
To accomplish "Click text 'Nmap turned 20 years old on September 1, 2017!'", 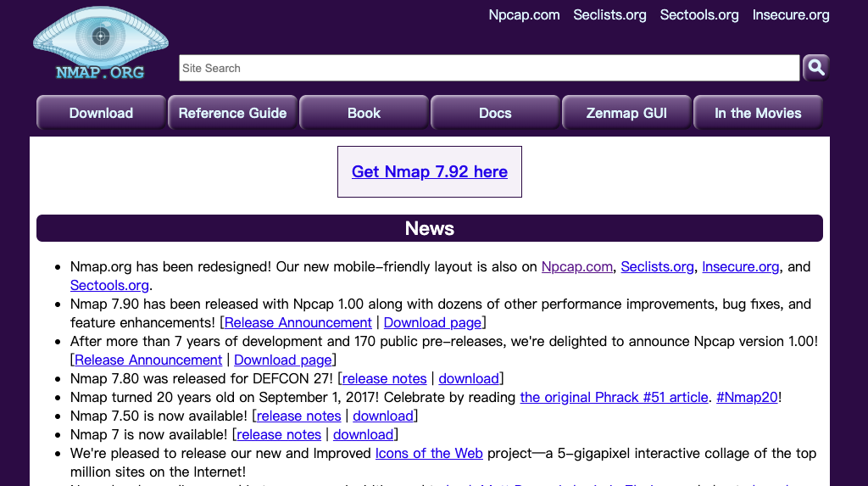I will [225, 397].
